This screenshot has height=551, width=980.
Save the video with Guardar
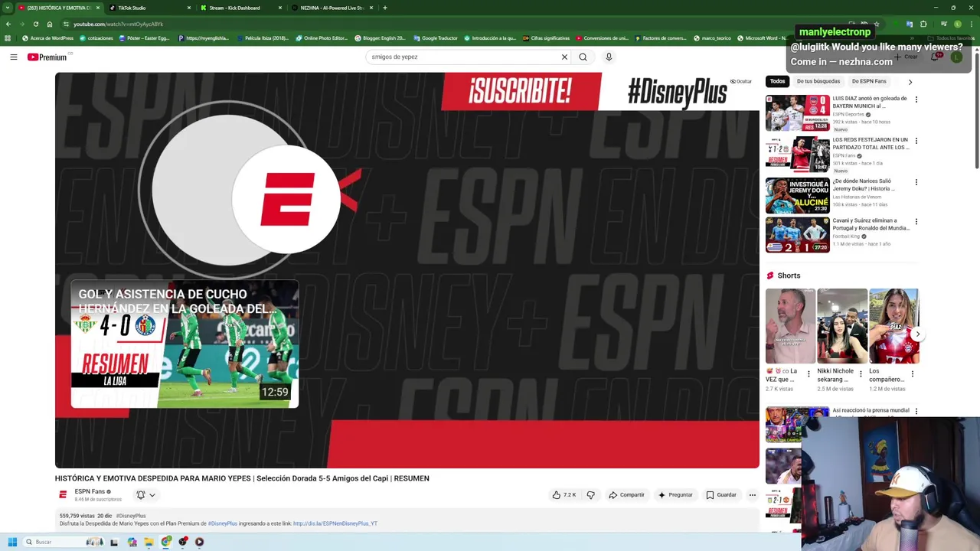point(721,495)
